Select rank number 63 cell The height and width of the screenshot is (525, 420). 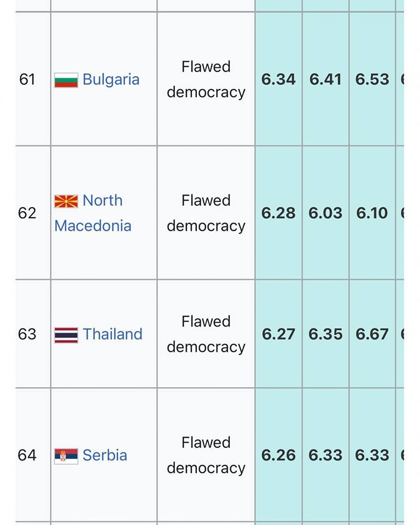27,334
